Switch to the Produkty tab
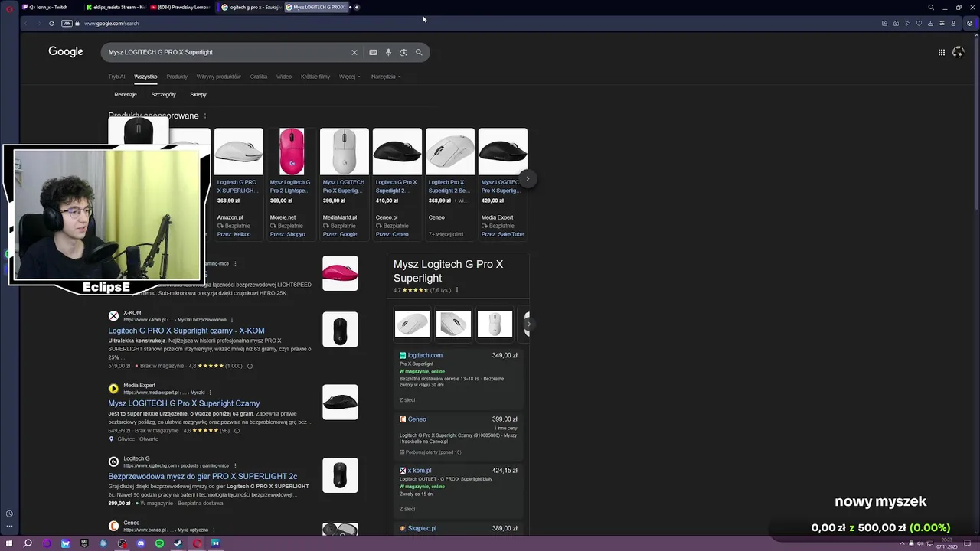Viewport: 980px width, 551px height. [177, 77]
